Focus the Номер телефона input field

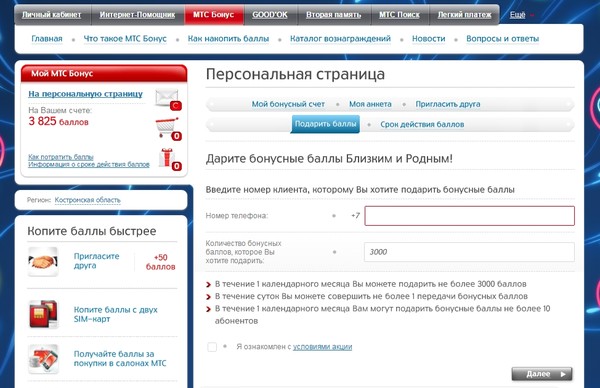pos(470,216)
